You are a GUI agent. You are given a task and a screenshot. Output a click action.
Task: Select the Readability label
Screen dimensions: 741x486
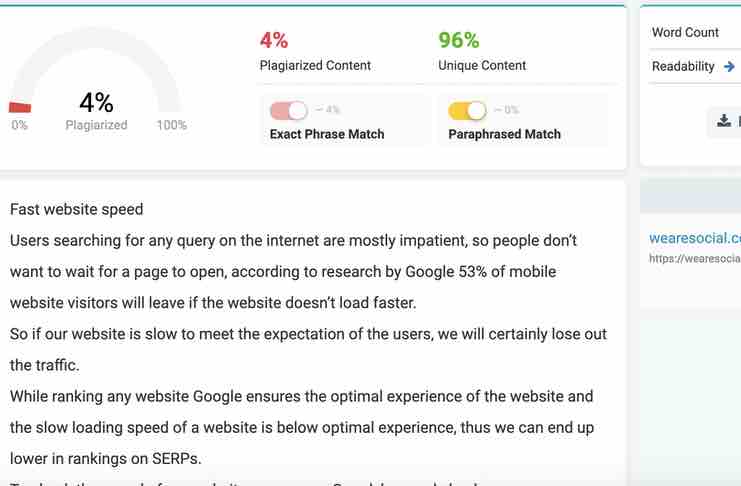point(683,67)
